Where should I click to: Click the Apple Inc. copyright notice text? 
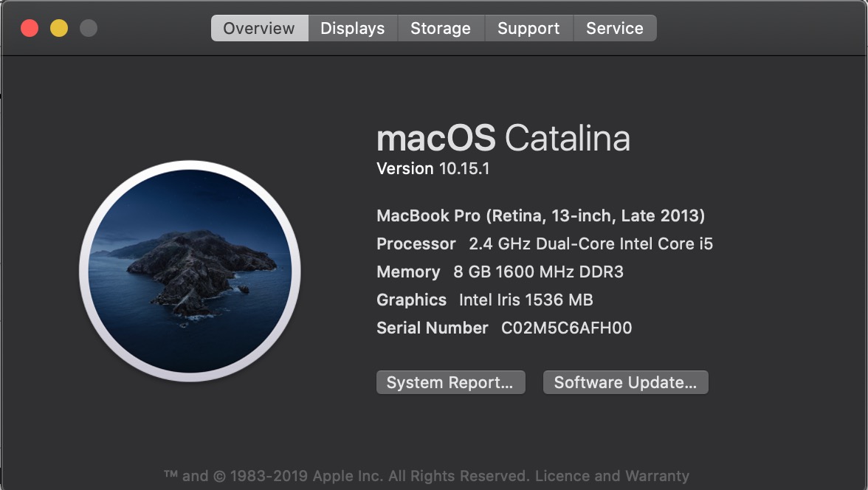346,476
